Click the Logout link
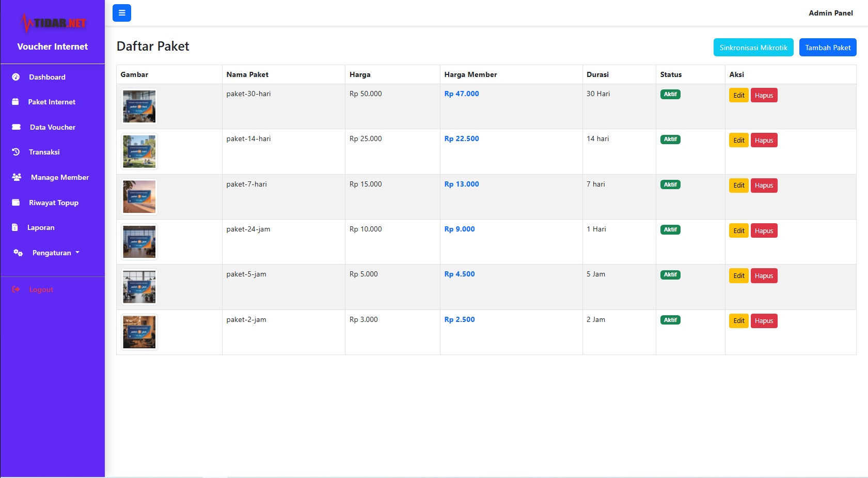The width and height of the screenshot is (868, 478). [41, 289]
